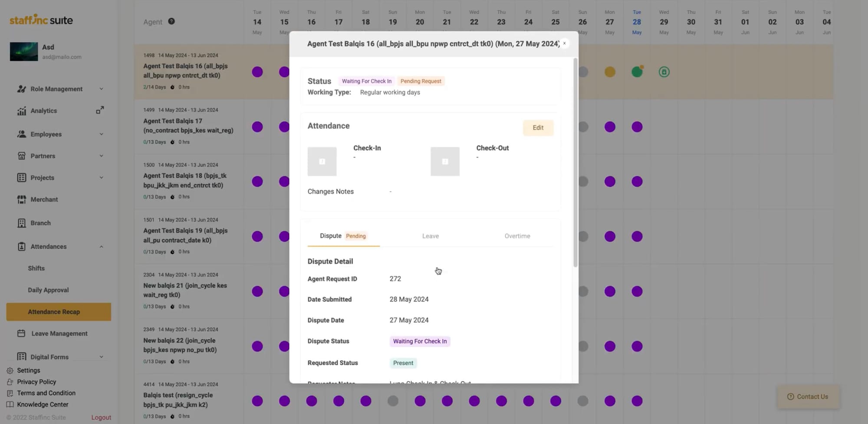
Task: Click the Check-In photo placeholder
Action: click(322, 161)
